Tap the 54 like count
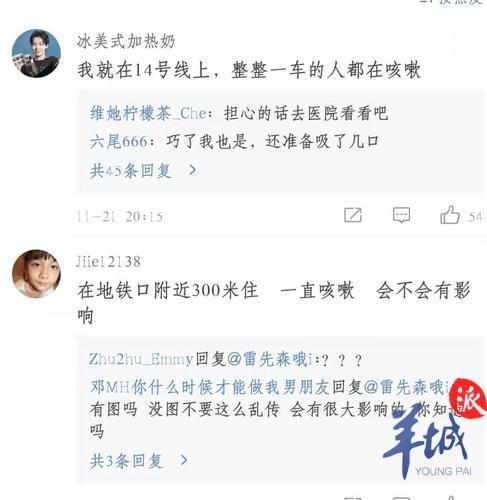 point(476,217)
